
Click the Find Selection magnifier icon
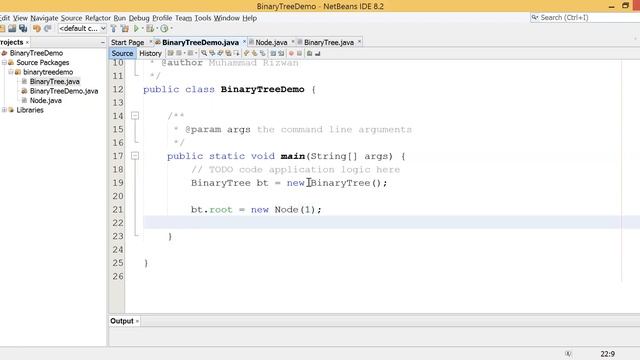(x=203, y=53)
